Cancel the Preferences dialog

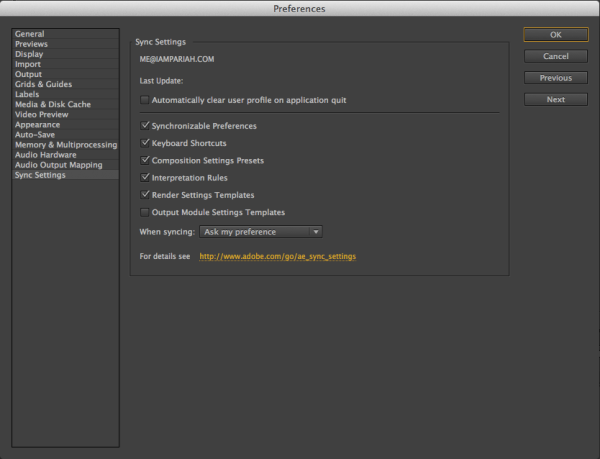tap(555, 56)
